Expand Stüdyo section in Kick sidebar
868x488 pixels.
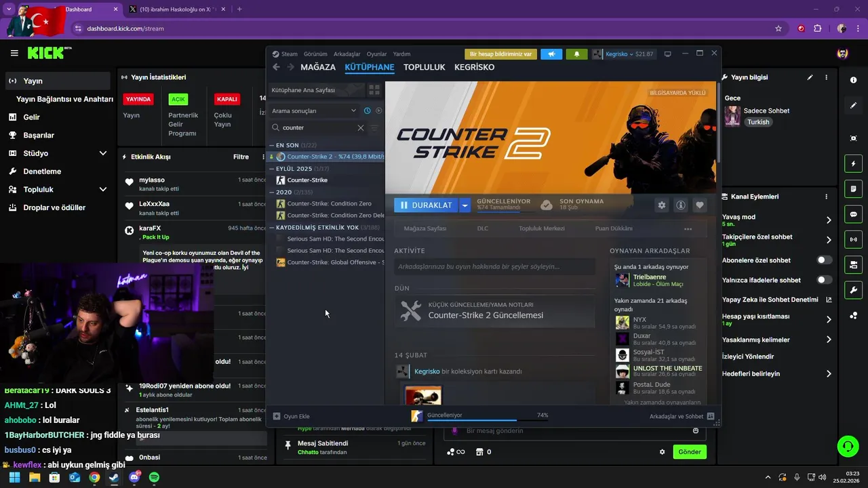point(103,153)
